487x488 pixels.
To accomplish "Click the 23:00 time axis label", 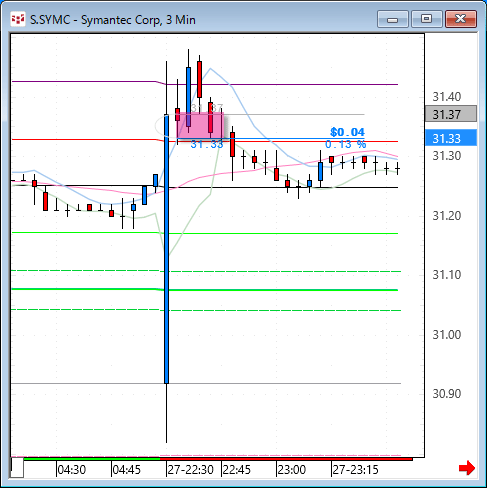I will 292,470.
